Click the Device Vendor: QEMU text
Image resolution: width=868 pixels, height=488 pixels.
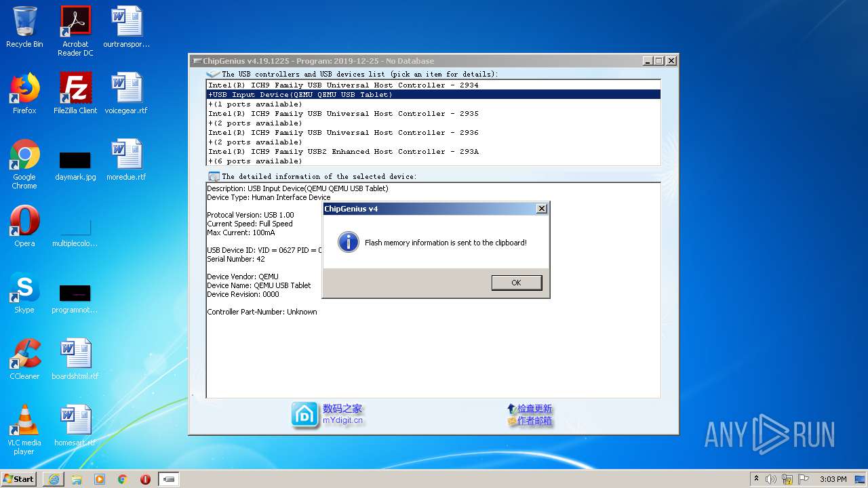click(243, 277)
